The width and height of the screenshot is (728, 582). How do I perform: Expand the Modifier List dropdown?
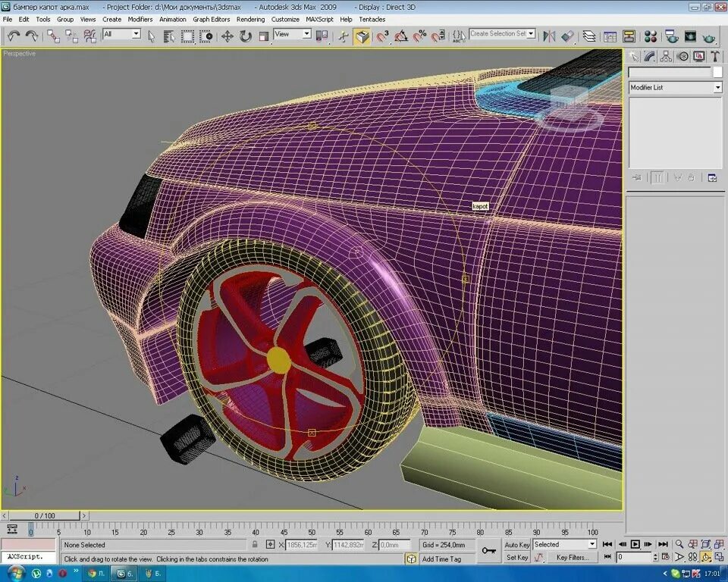pyautogui.click(x=717, y=88)
